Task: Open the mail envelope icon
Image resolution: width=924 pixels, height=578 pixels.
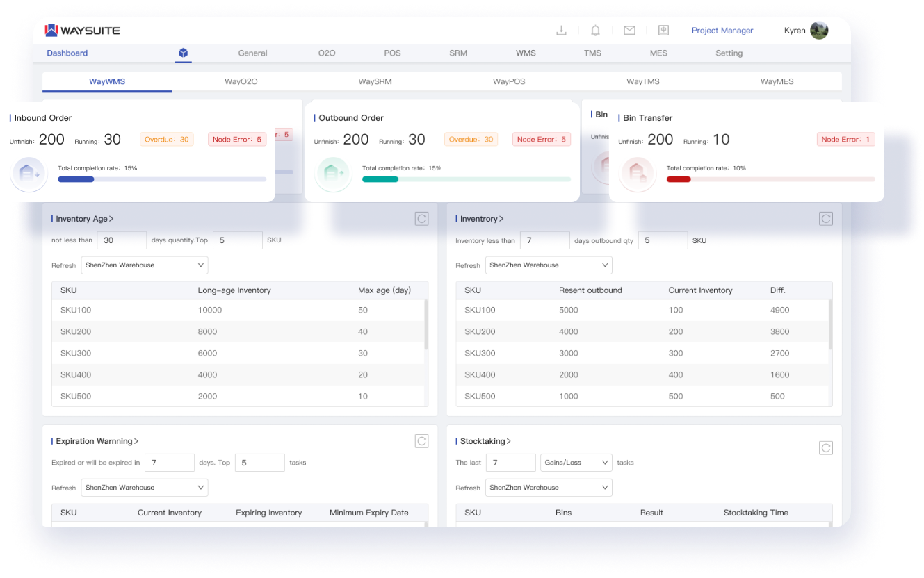Action: (x=629, y=31)
